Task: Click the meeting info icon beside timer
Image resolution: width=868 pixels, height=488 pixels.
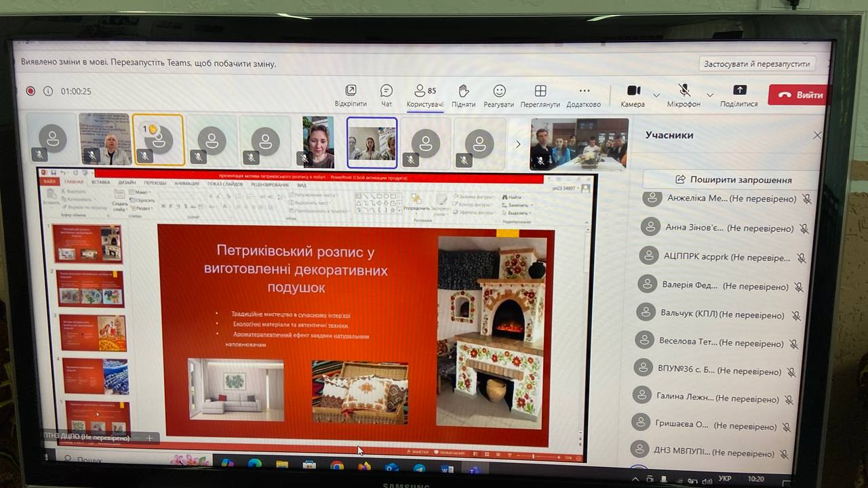Action: (48, 91)
